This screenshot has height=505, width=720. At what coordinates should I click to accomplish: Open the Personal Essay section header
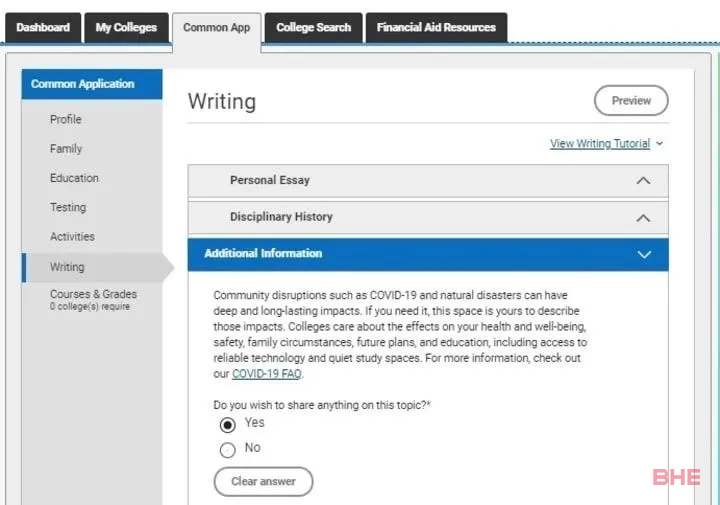(428, 181)
